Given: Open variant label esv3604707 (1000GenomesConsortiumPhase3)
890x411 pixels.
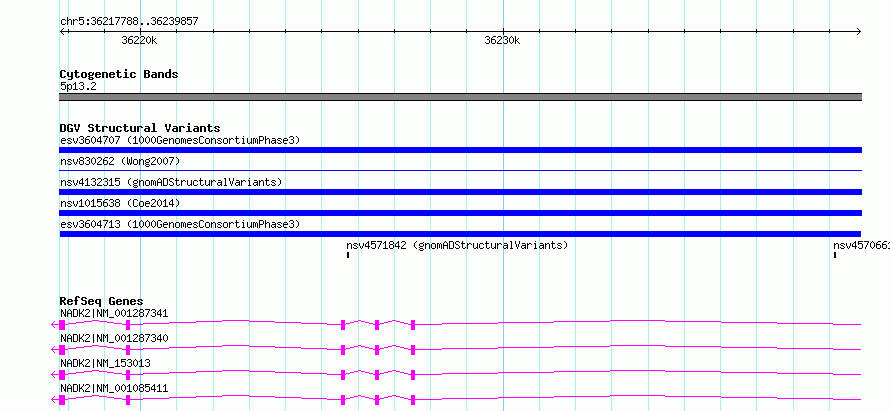Looking at the screenshot, I should tap(180, 140).
